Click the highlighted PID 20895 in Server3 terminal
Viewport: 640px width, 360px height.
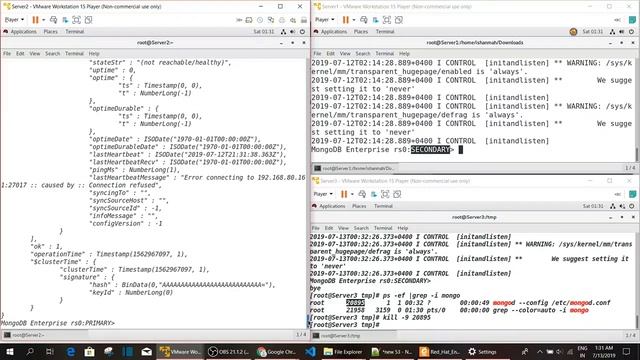click(355, 303)
